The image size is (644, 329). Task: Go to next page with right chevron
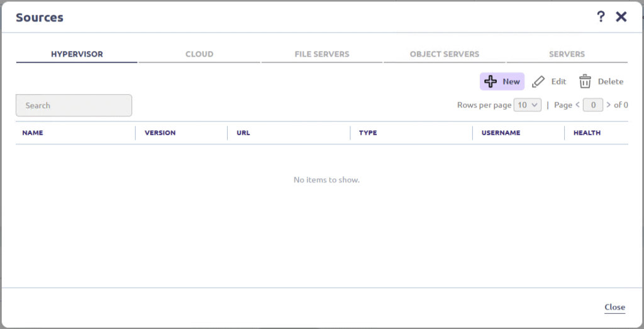[608, 105]
